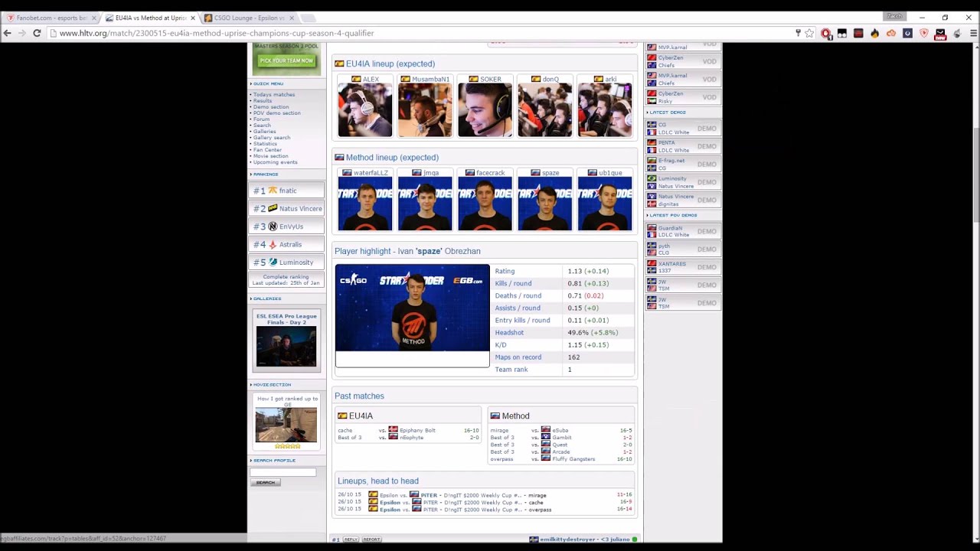Open #5 Luminosity ranking entry
Image resolution: width=980 pixels, height=551 pixels.
coord(286,262)
